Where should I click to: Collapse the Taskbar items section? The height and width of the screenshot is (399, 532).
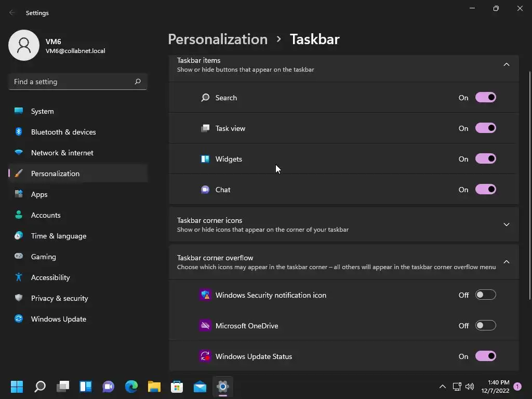pos(506,64)
